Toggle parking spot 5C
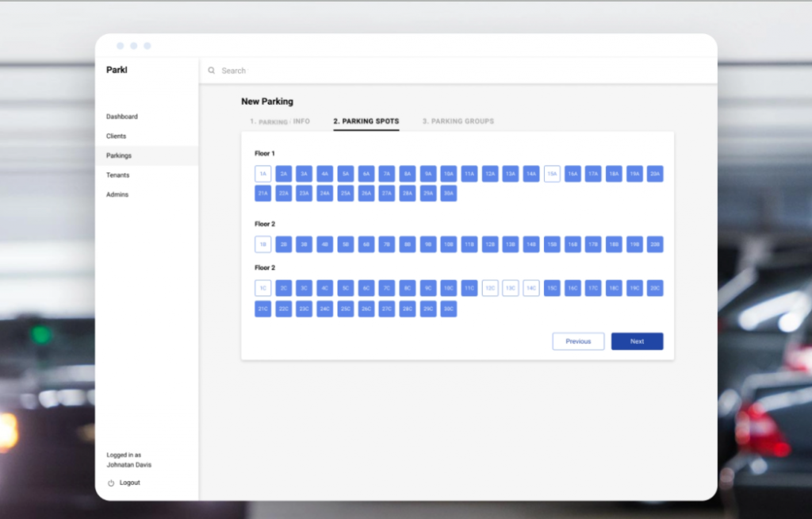Image resolution: width=812 pixels, height=519 pixels. pyautogui.click(x=346, y=288)
